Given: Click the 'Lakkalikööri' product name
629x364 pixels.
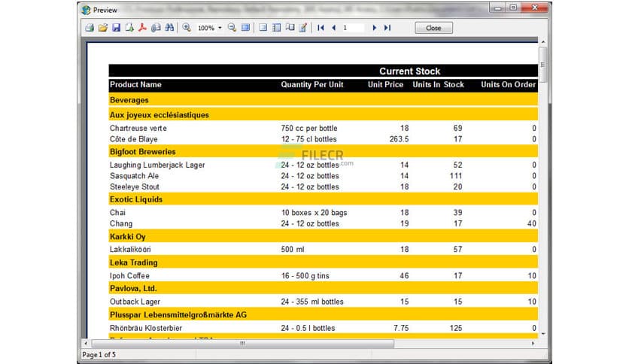Looking at the screenshot, I should click(x=130, y=250).
